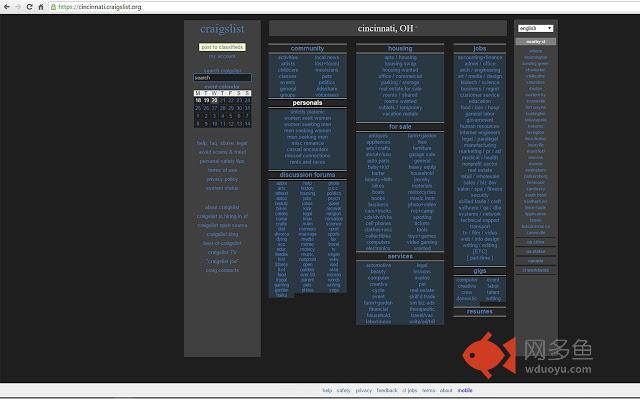640x400 pixels.
Task: Open real estate for sale link
Action: 400,89
